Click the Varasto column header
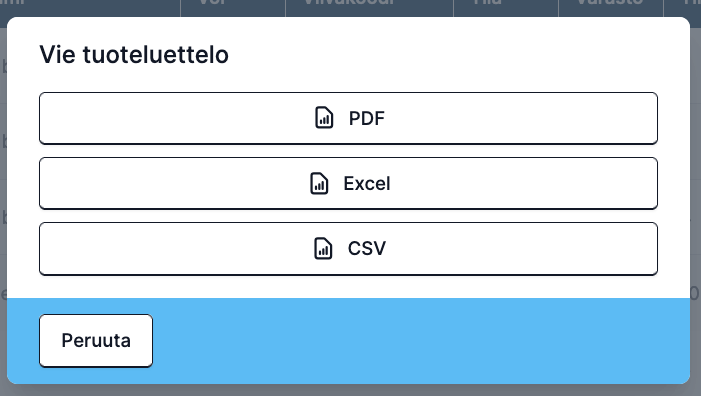 click(x=611, y=4)
